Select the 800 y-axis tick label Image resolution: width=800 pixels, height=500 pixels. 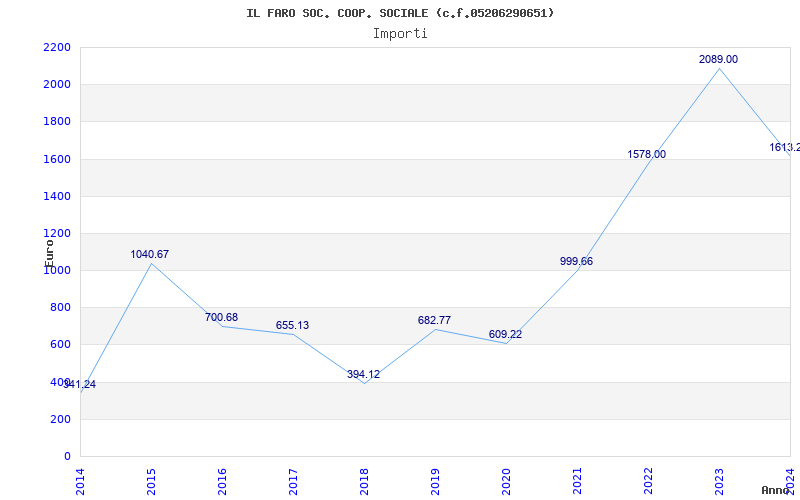click(60, 308)
